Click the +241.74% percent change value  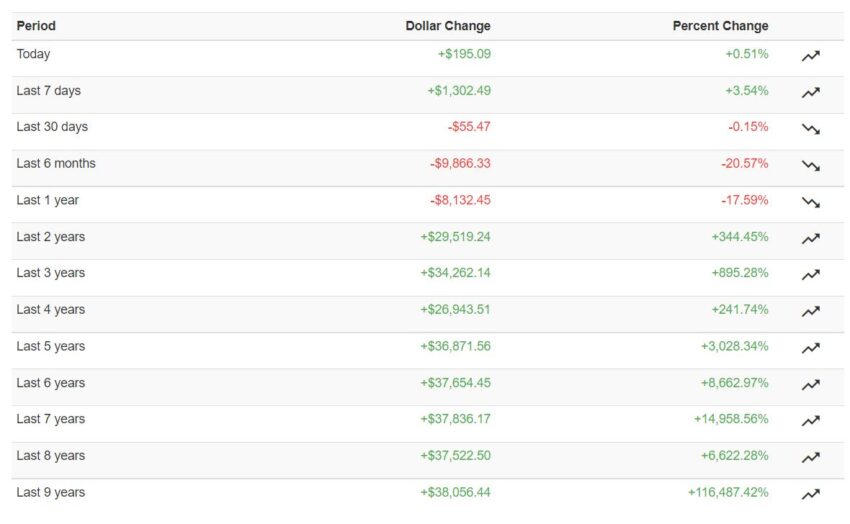point(740,309)
